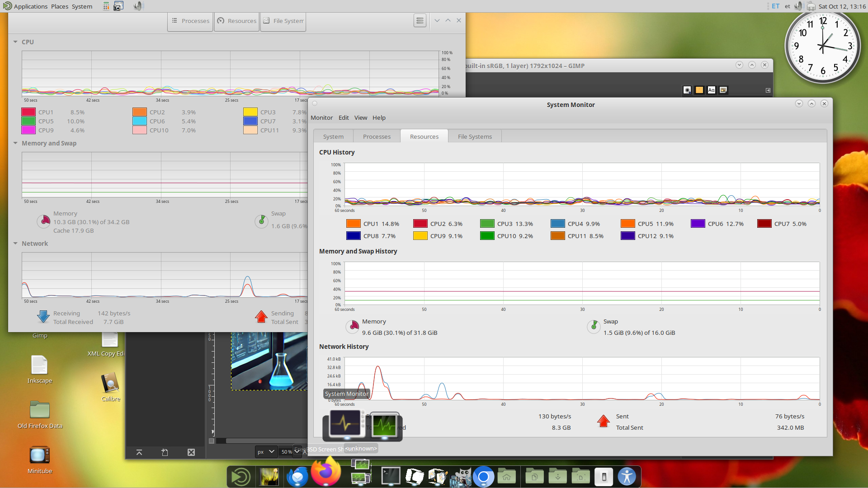The image size is (868, 488).
Task: Launch the Minitube desktop icon
Action: tap(40, 460)
